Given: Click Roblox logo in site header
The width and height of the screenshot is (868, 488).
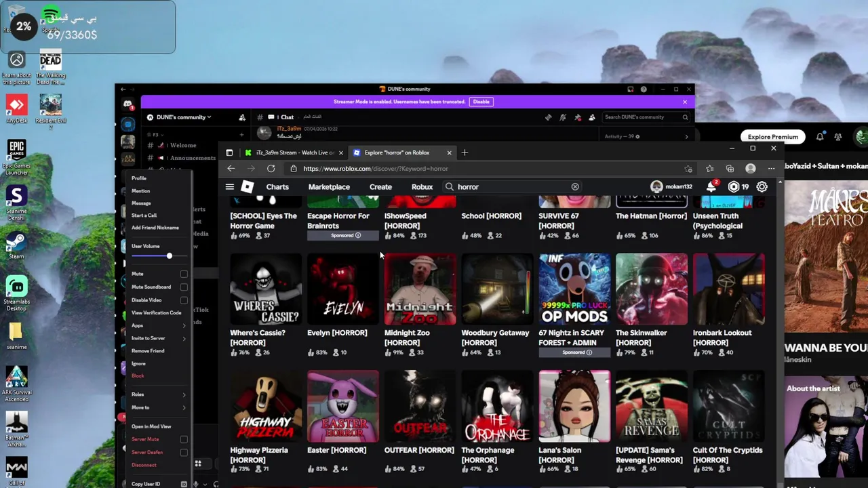Looking at the screenshot, I should point(248,187).
